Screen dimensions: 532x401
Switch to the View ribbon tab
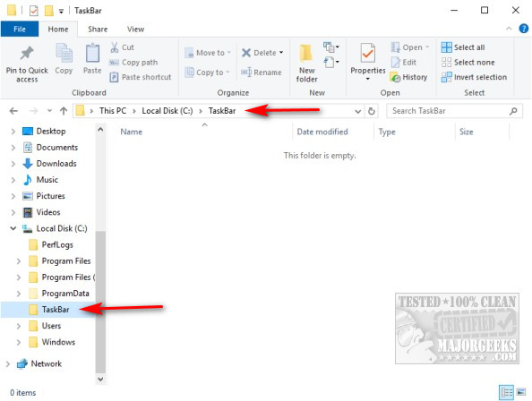[x=135, y=30]
